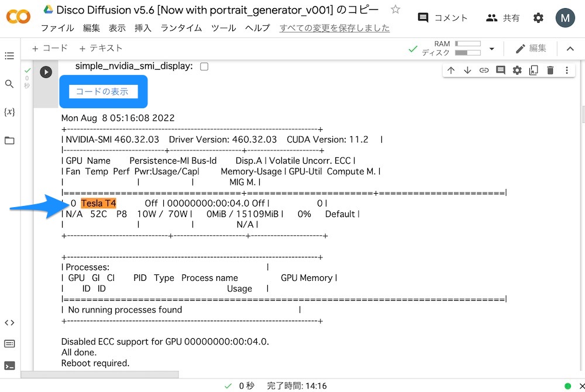Screen dimensions: 585x392
Task: Move cell down with arrow icon
Action: (467, 70)
